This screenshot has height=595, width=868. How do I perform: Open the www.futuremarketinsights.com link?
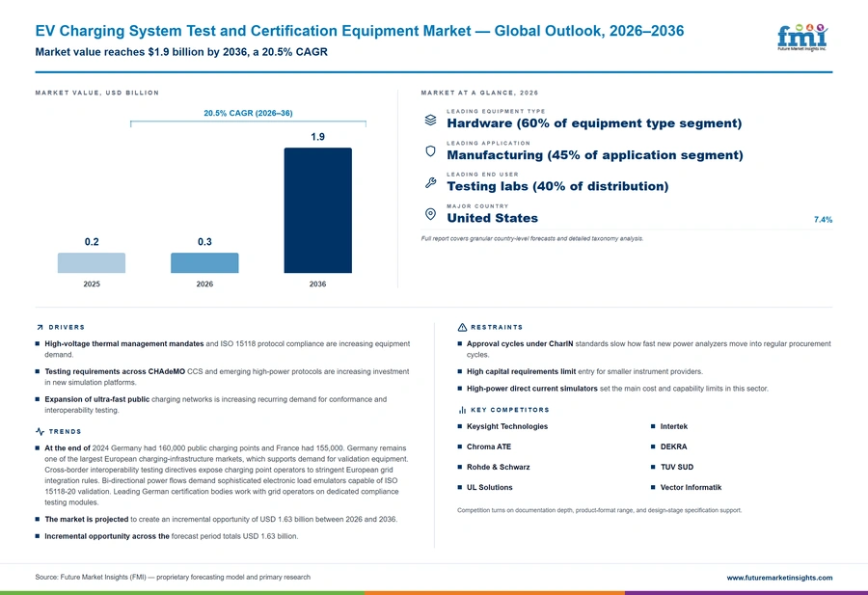click(x=779, y=578)
